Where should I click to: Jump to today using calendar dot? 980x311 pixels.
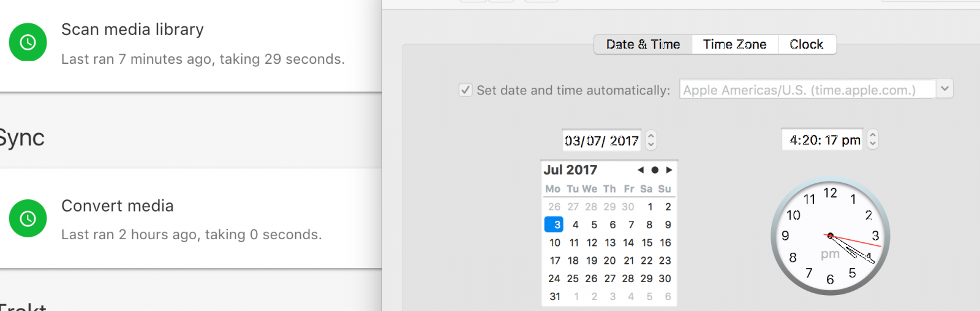pos(655,170)
